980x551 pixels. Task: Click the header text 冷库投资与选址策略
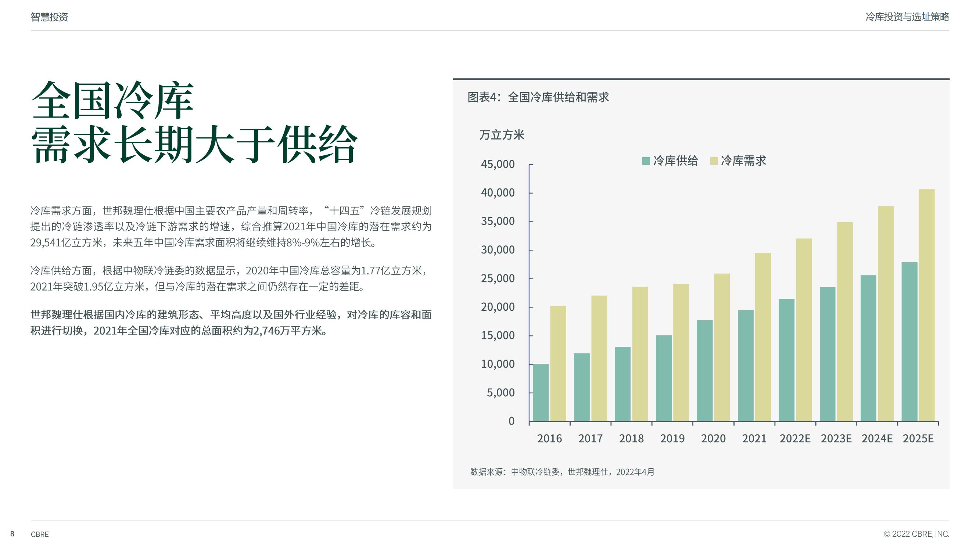coord(907,17)
